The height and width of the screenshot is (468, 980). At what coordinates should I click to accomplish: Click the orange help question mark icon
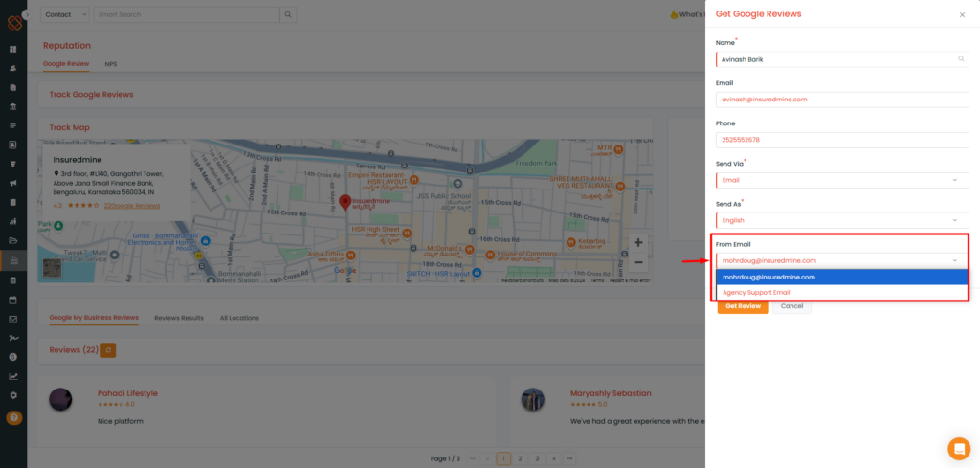click(13, 417)
